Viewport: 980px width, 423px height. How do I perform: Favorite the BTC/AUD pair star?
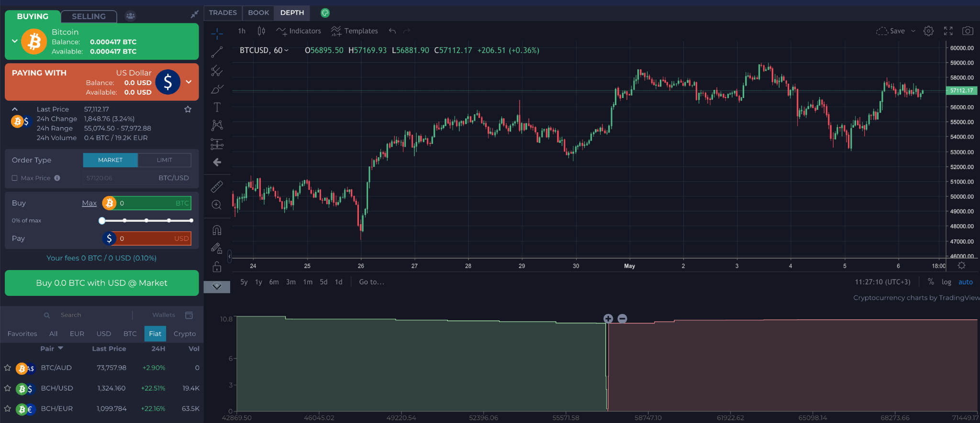coord(8,368)
